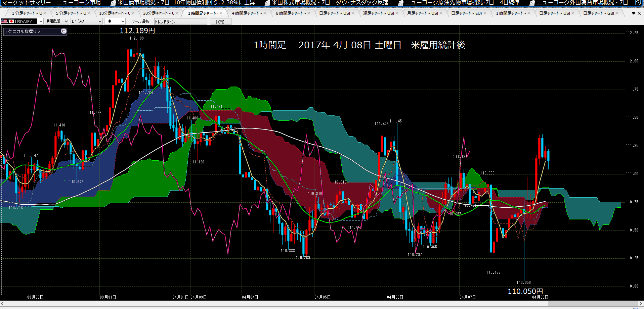The image size is (644, 309).
Task: Switch to the 1分足チャート tab
Action: point(27,13)
